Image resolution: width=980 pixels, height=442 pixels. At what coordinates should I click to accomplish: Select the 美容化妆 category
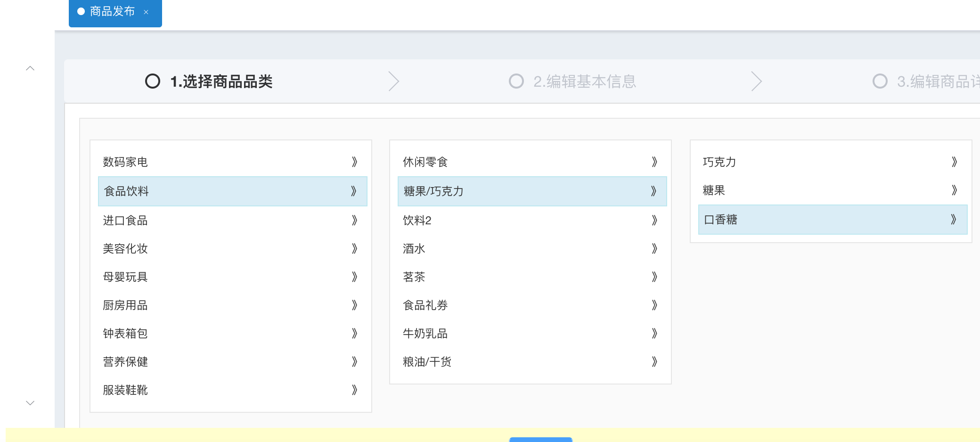click(232, 249)
